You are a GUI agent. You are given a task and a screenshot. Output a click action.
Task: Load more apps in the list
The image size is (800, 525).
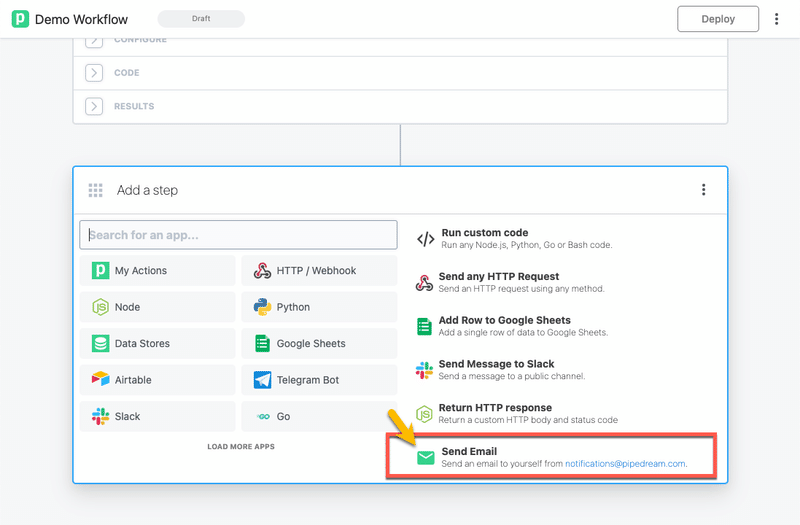(241, 446)
